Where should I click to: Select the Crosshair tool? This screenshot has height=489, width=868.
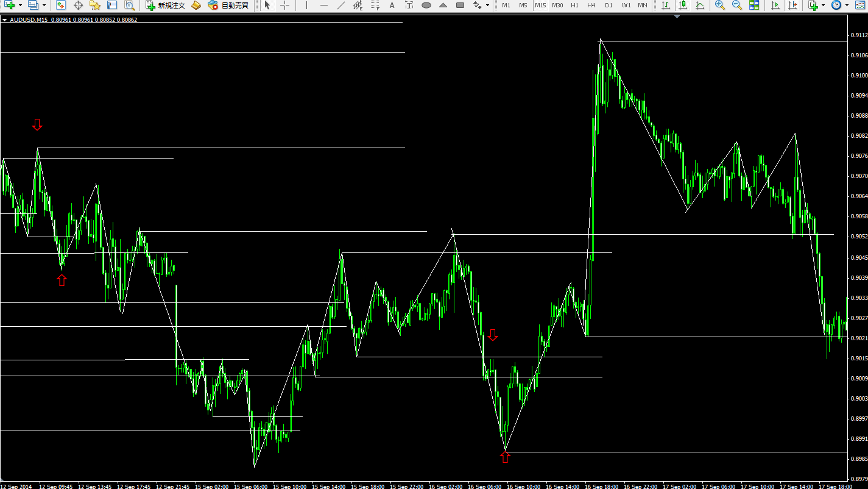(x=284, y=5)
